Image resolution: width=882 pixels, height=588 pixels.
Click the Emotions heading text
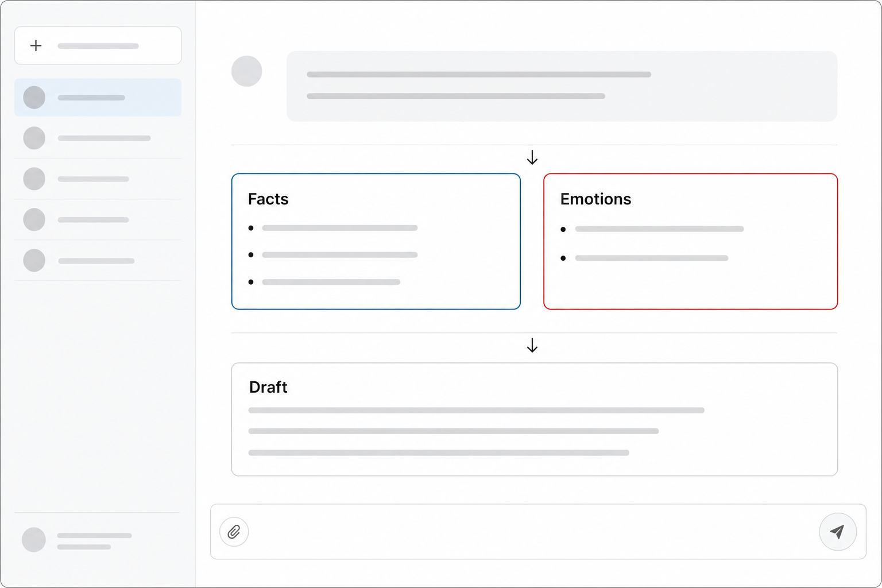[x=595, y=199]
